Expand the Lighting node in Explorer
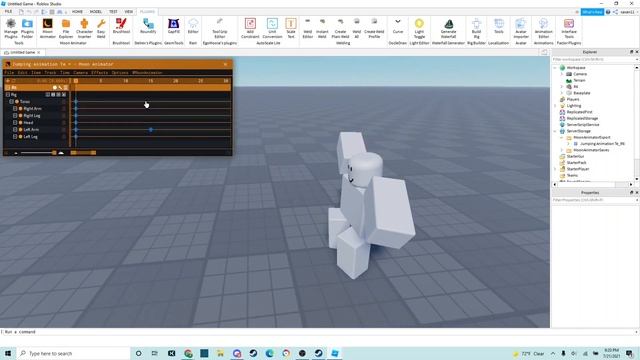 coord(555,106)
